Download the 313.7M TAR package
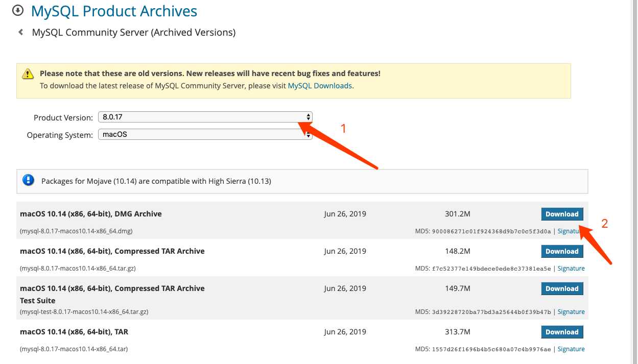This screenshot has height=364, width=638. point(562,332)
